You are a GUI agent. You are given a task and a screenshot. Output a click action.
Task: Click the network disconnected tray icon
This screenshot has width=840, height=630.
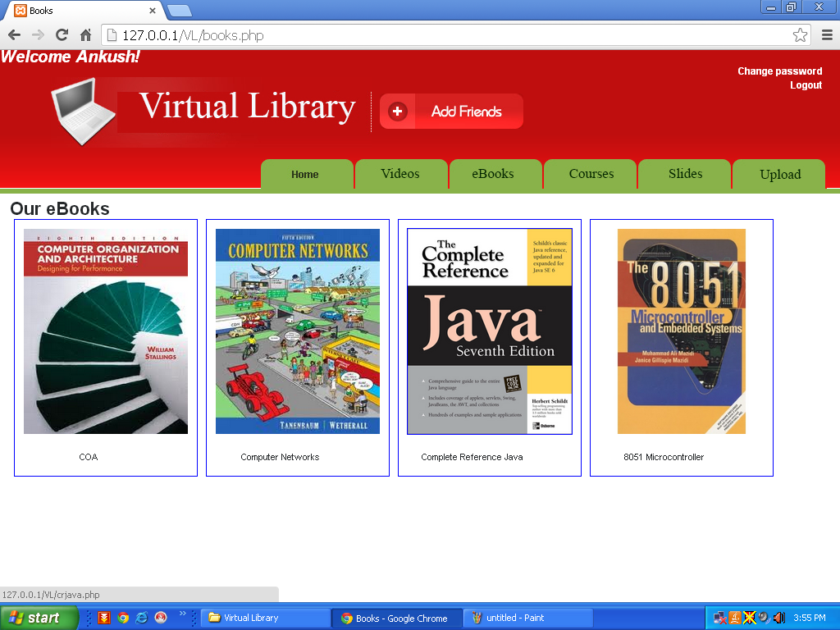(720, 619)
